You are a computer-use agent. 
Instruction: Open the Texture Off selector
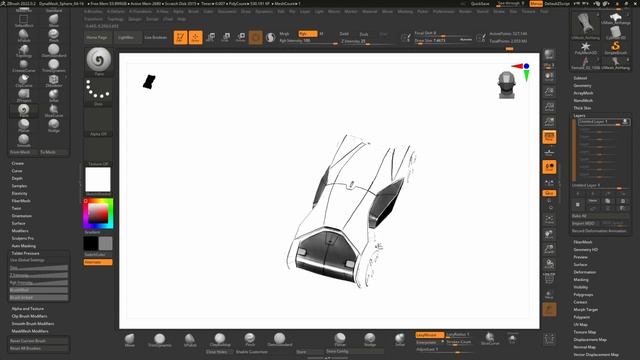tap(98, 152)
